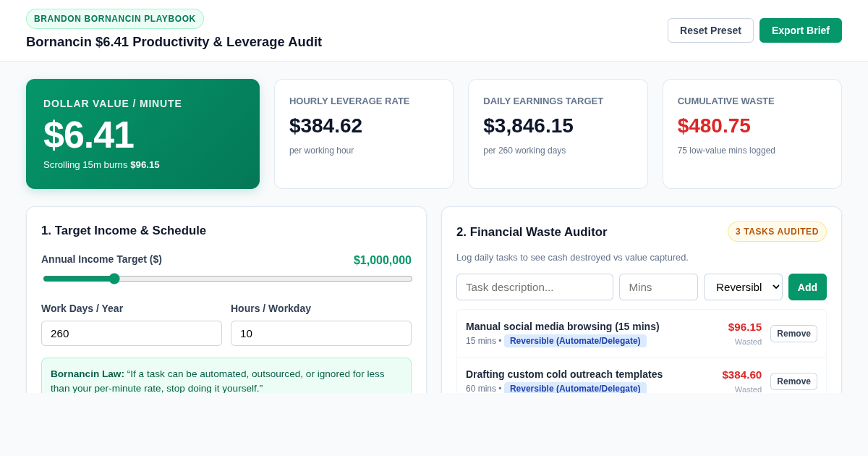Click the Annual Income Target label
Image resolution: width=868 pixels, height=456 pixels.
click(x=101, y=259)
